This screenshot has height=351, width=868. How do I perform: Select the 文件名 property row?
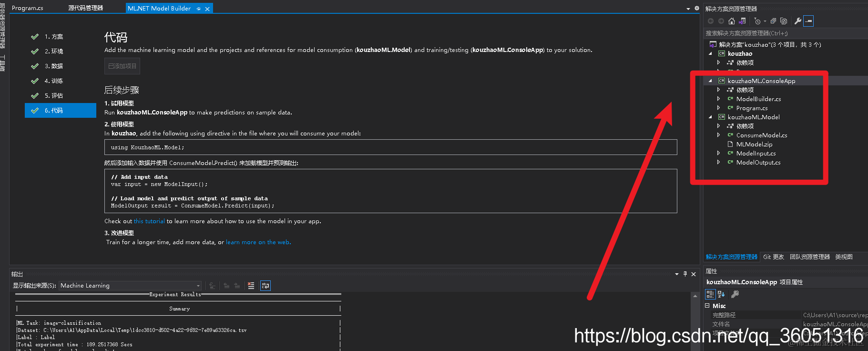tap(786, 324)
